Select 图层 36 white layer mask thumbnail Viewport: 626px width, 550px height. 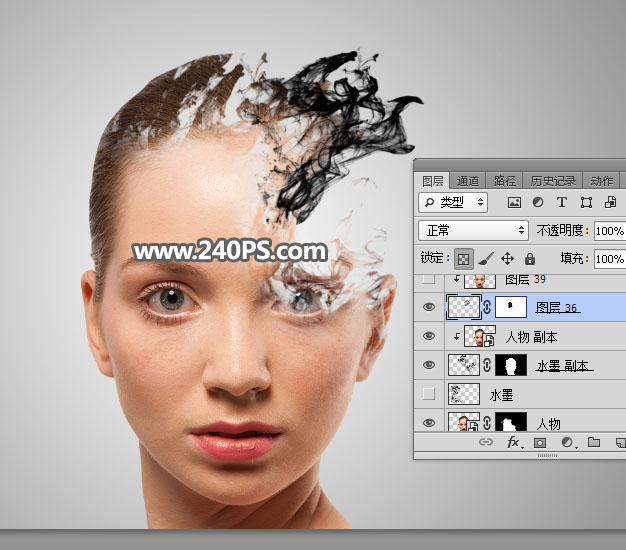pos(511,307)
